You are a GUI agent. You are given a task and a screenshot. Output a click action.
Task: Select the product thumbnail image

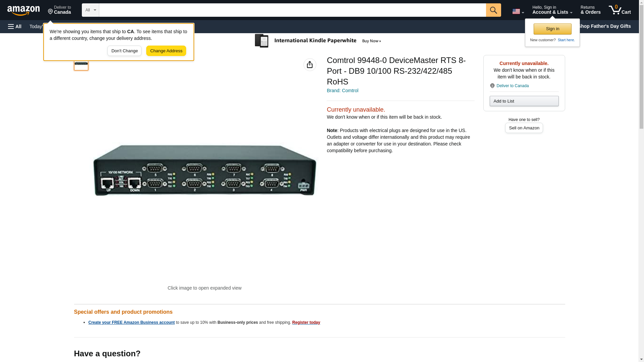point(81,65)
